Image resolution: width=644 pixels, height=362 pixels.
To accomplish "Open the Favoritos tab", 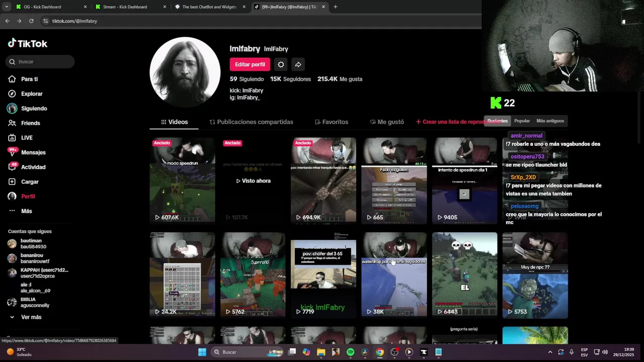I will pyautogui.click(x=331, y=122).
